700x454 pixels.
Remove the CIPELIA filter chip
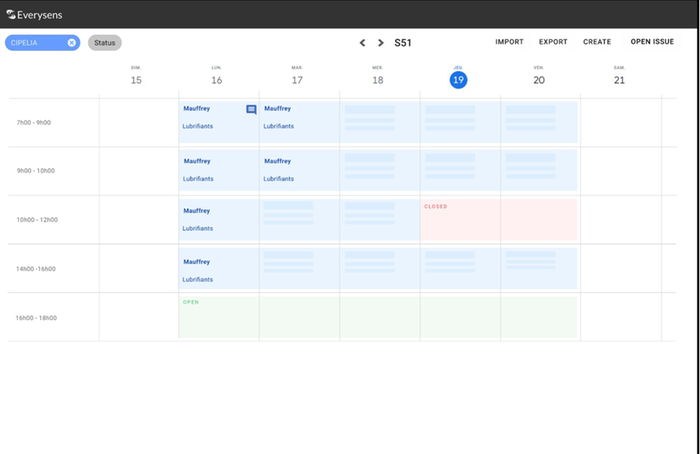tap(71, 42)
